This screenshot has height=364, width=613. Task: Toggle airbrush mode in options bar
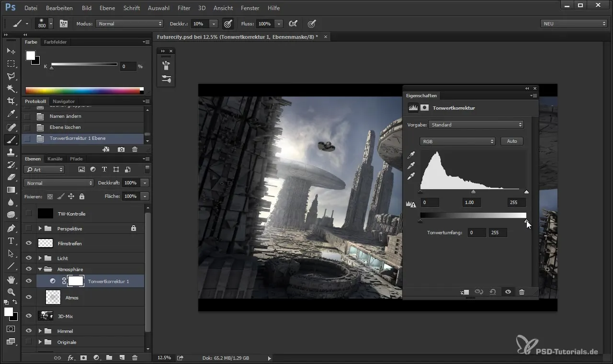(x=293, y=23)
